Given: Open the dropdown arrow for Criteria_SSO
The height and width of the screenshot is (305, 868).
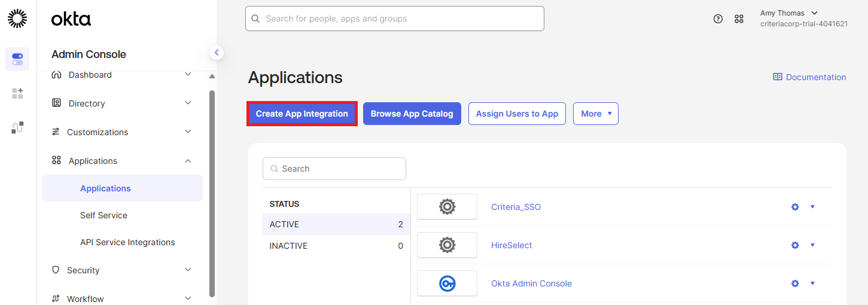Looking at the screenshot, I should tap(812, 206).
